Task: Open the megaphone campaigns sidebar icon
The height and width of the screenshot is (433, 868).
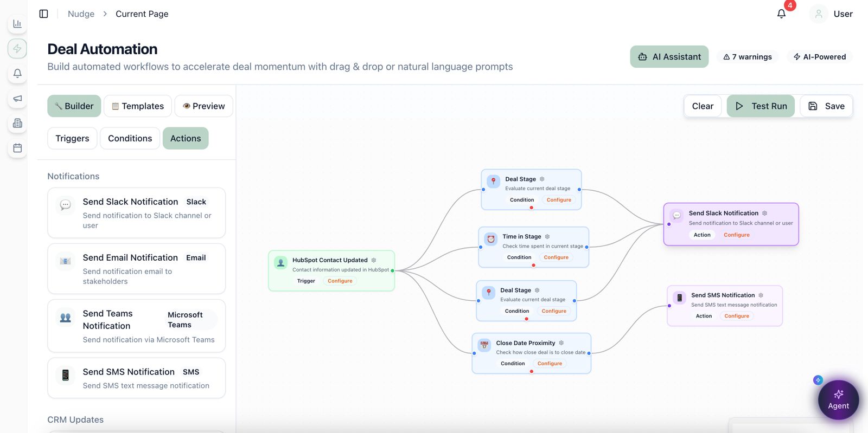Action: pos(17,99)
